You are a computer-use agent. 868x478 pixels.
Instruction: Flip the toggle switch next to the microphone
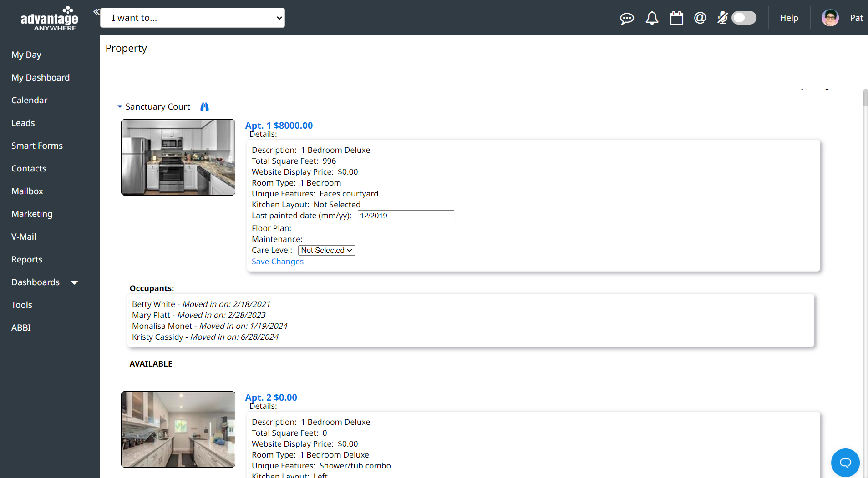(743, 18)
